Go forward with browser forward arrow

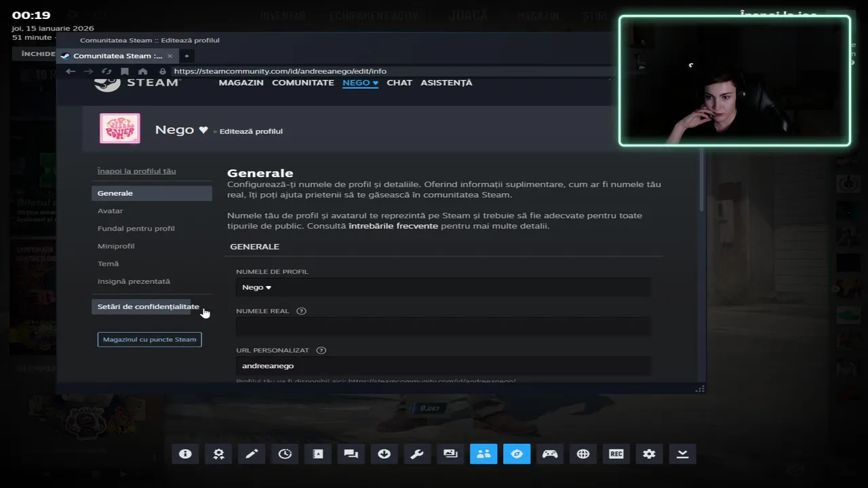tap(89, 71)
